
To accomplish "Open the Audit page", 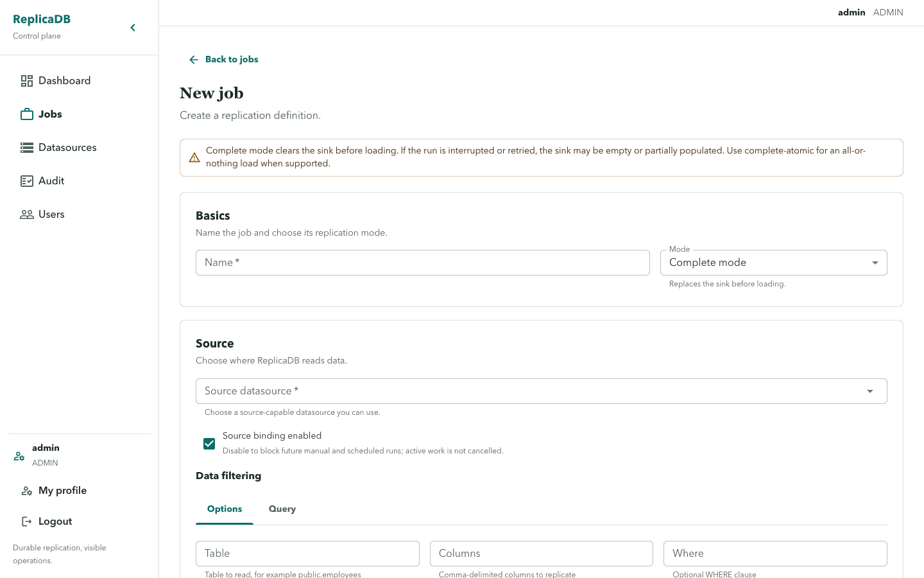I will 80,181.
